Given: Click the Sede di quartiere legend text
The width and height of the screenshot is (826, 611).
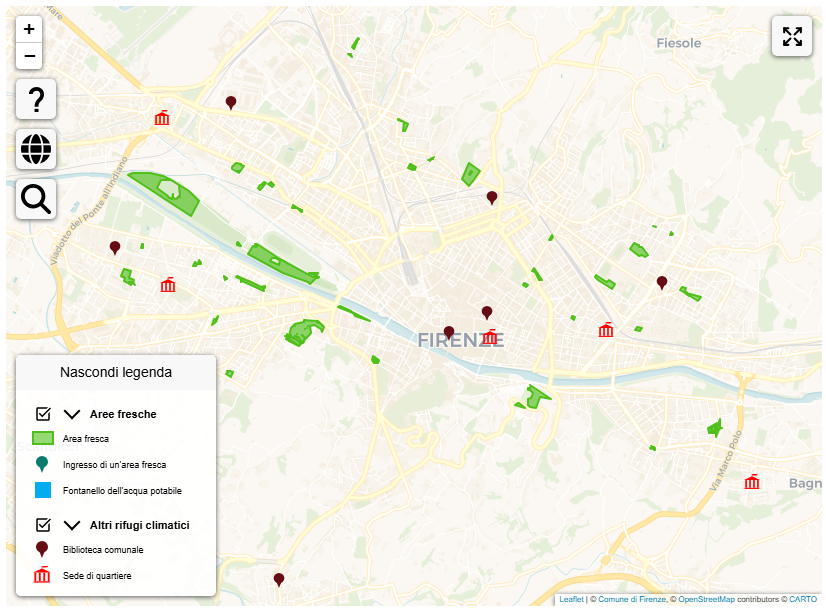Looking at the screenshot, I should pyautogui.click(x=97, y=576).
